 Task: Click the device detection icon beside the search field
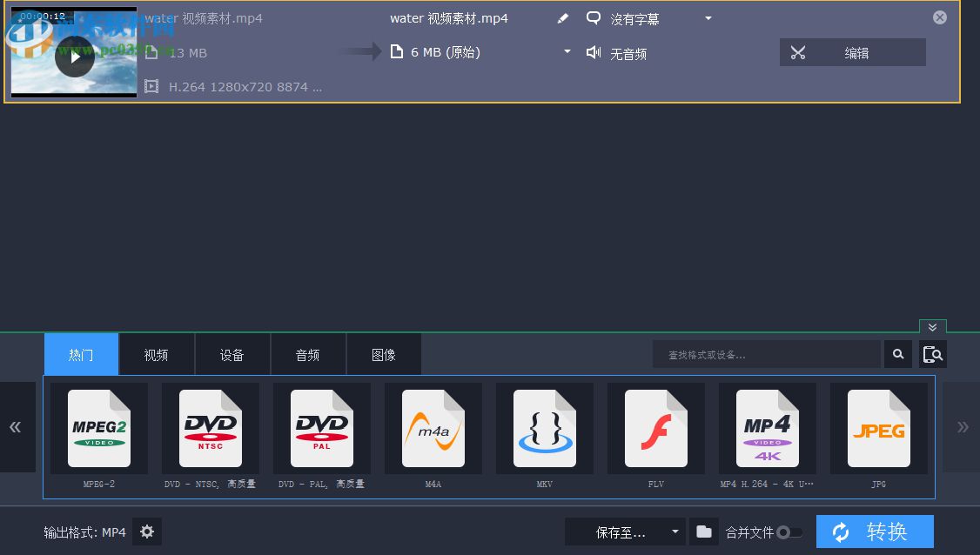click(x=932, y=354)
